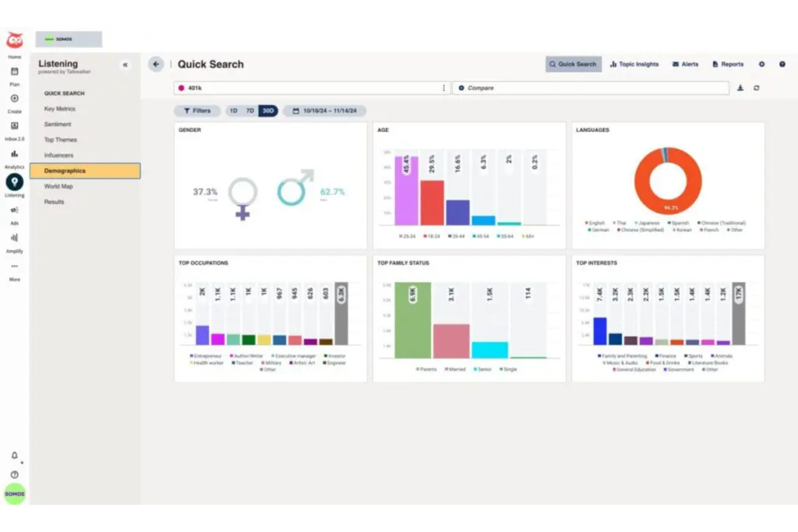
Task: Click the 1.5K cyan Senior bar
Action: [490, 350]
